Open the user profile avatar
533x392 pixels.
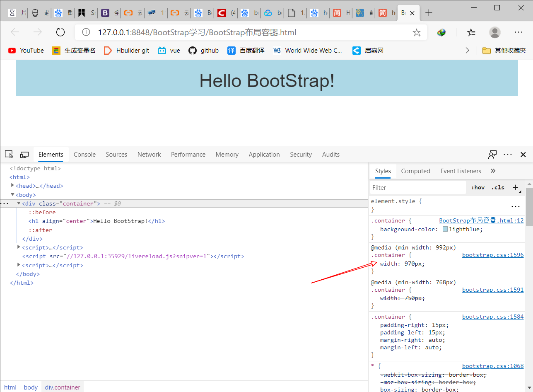pos(494,32)
